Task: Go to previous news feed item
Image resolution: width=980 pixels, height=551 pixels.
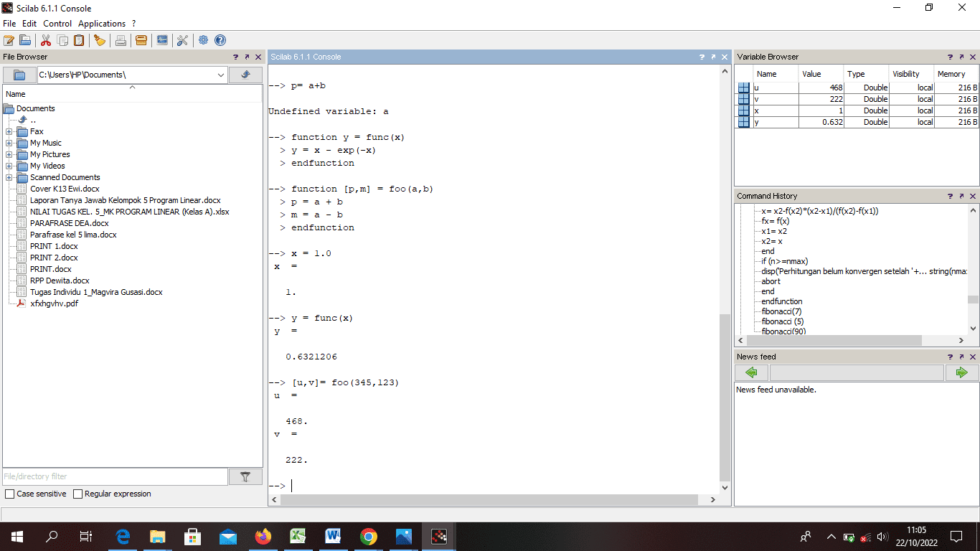Action: [751, 372]
